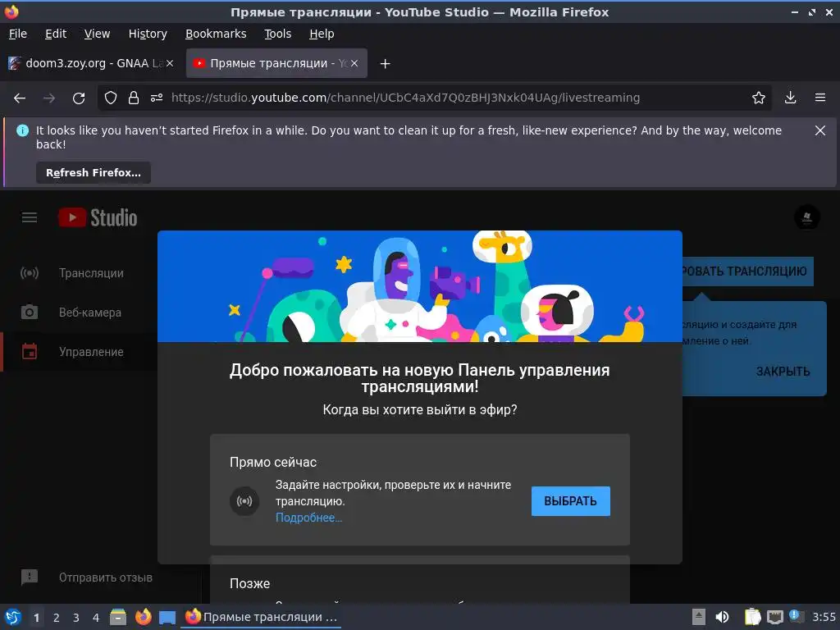This screenshot has height=630, width=840.
Task: Open the update notifier tray icon
Action: (796, 617)
